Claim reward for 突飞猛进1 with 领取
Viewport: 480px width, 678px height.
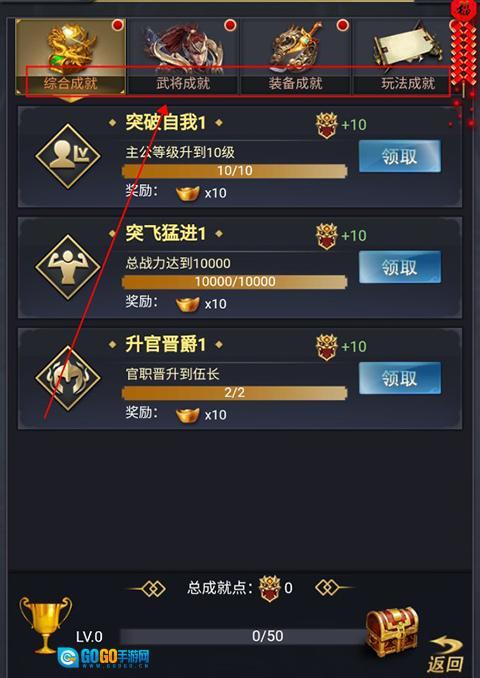pos(400,267)
